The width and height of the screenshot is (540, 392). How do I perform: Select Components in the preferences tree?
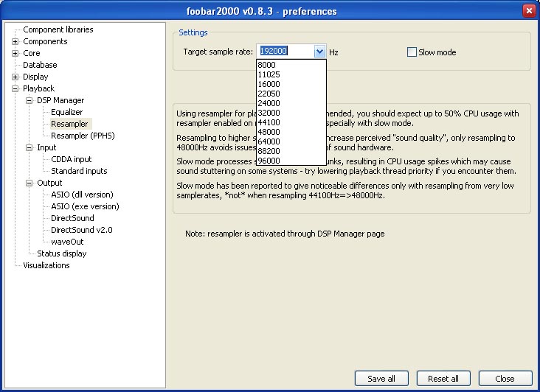pyautogui.click(x=45, y=41)
